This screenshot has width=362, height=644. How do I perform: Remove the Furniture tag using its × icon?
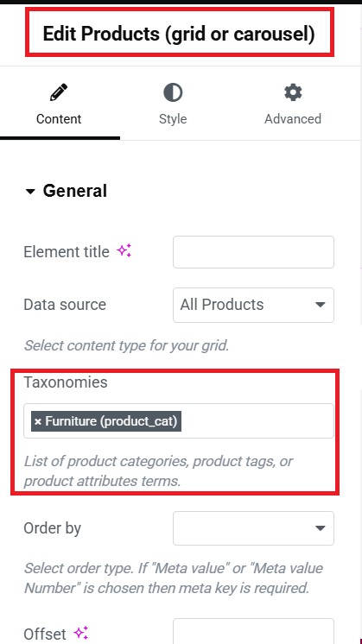[x=38, y=422]
